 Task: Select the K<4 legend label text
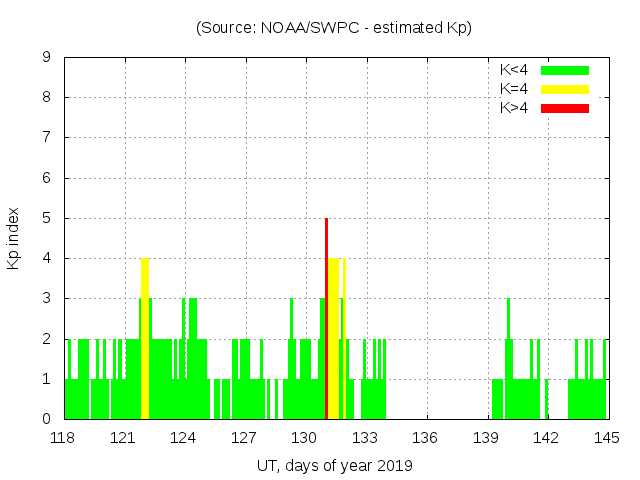click(515, 70)
